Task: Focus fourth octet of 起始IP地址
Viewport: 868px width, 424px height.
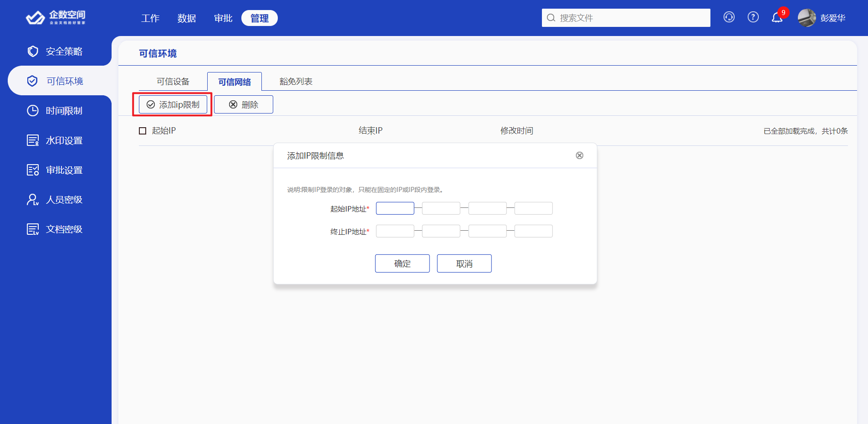Action: [x=534, y=208]
